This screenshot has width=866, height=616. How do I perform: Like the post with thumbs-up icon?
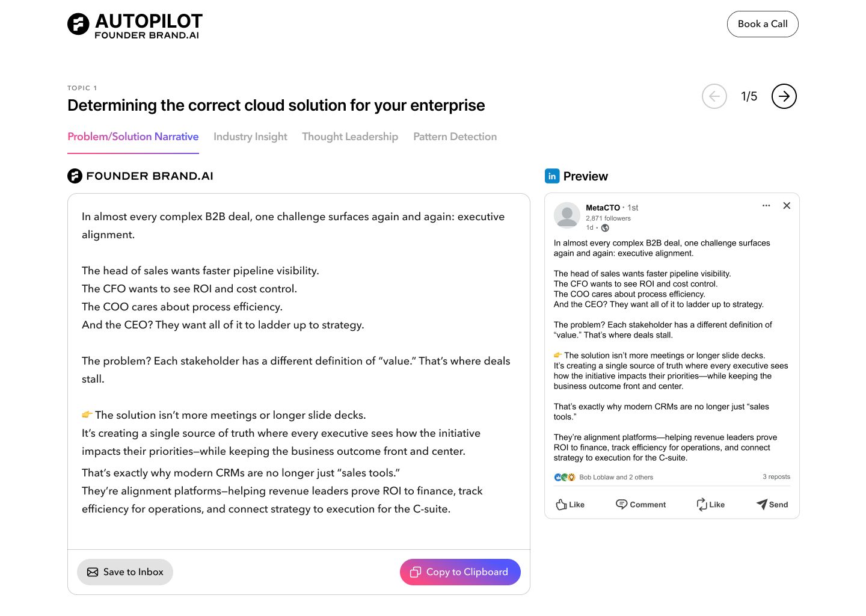pyautogui.click(x=562, y=505)
